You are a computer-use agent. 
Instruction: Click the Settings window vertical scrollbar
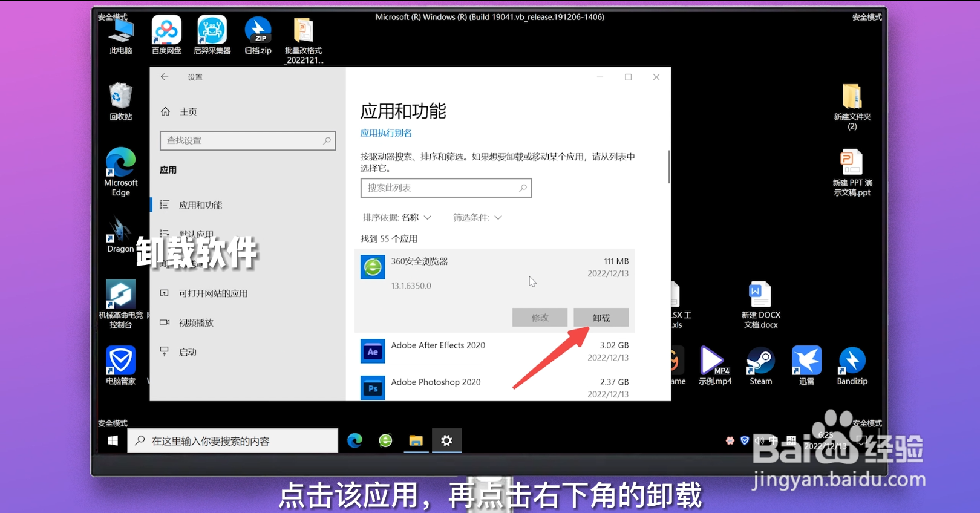tap(668, 166)
